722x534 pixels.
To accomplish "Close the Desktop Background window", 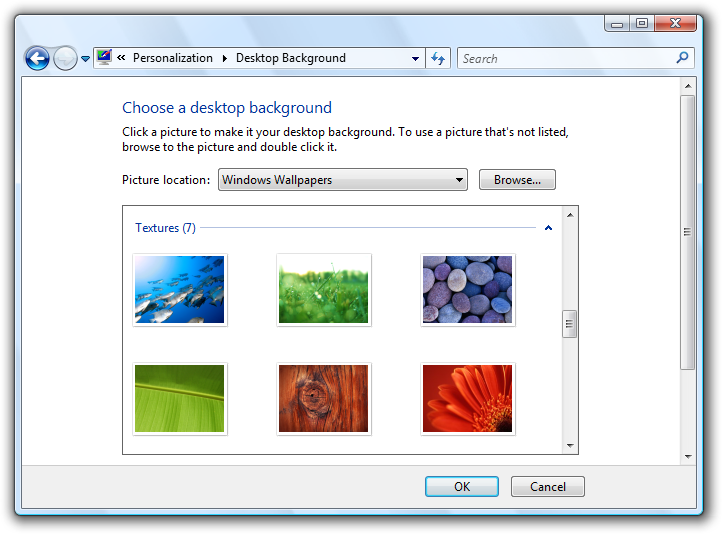I will click(675, 23).
